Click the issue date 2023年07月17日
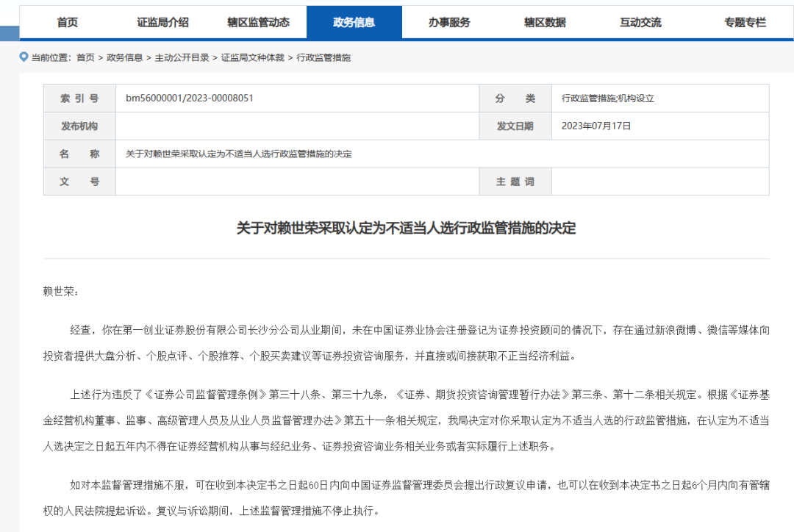 [x=596, y=126]
